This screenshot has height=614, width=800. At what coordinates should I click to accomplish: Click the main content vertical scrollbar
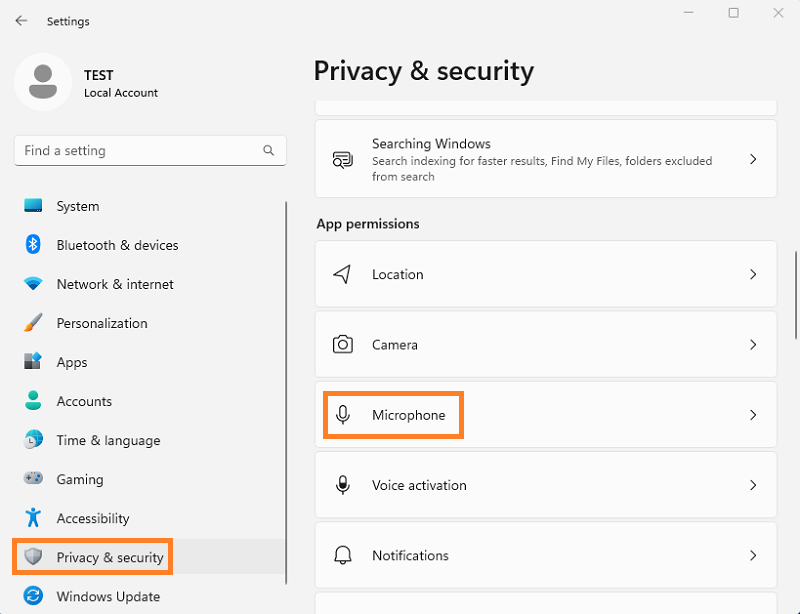tap(796, 295)
